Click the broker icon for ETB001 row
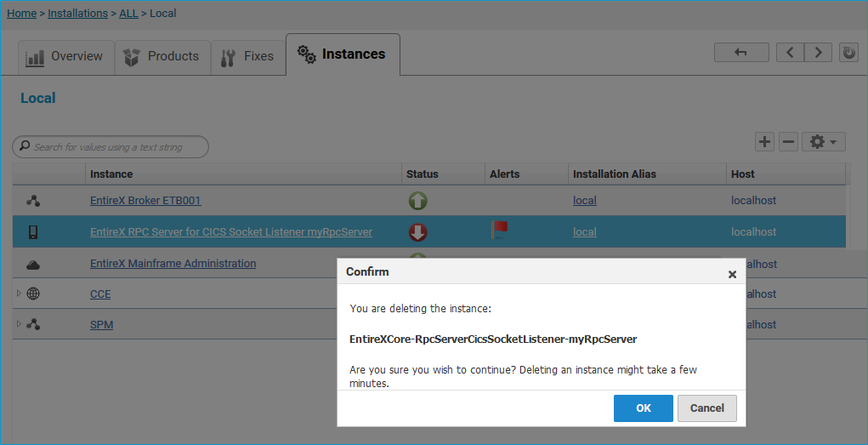The height and width of the screenshot is (445, 868). coord(33,201)
